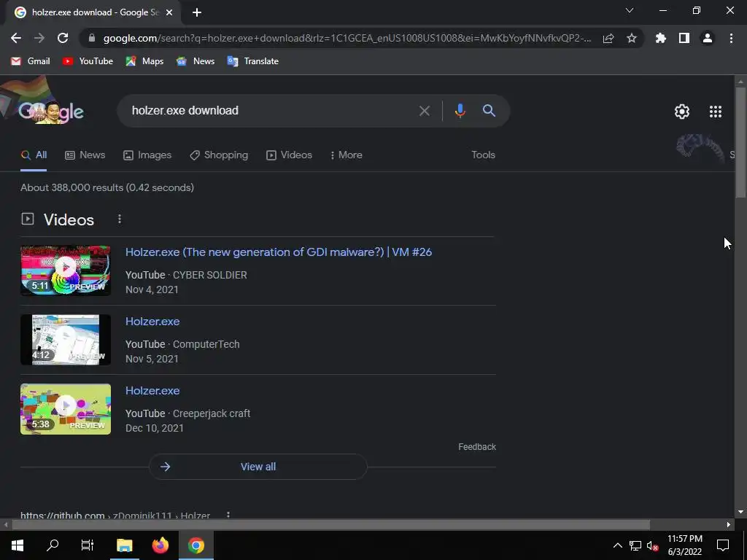Open YouTube bookmark
The image size is (747, 560).
click(x=88, y=61)
